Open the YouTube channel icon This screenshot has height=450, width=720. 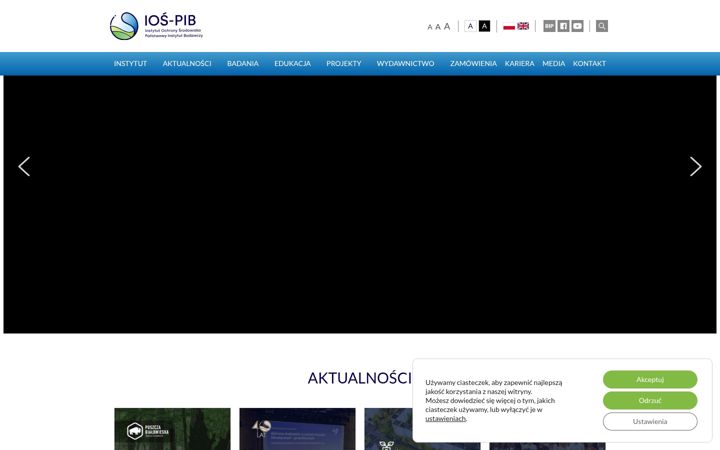[x=578, y=26]
